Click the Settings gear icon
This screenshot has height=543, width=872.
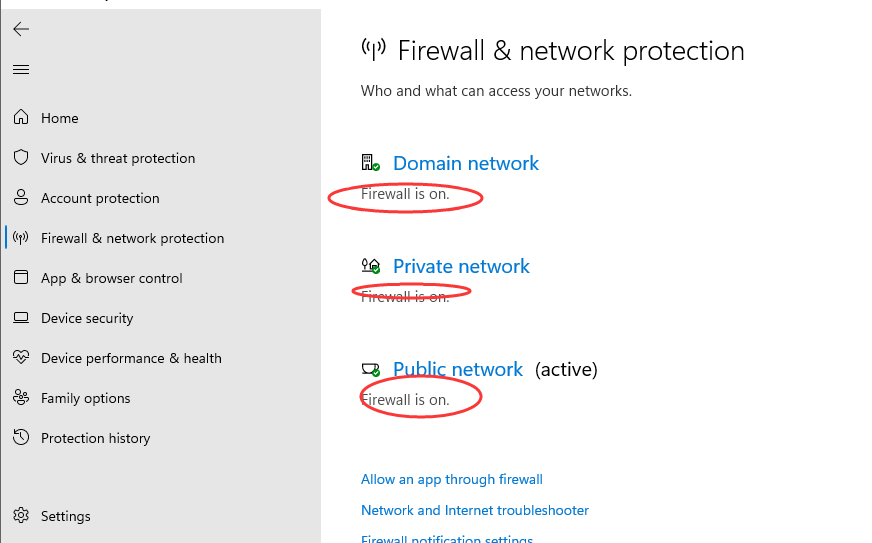[x=21, y=516]
